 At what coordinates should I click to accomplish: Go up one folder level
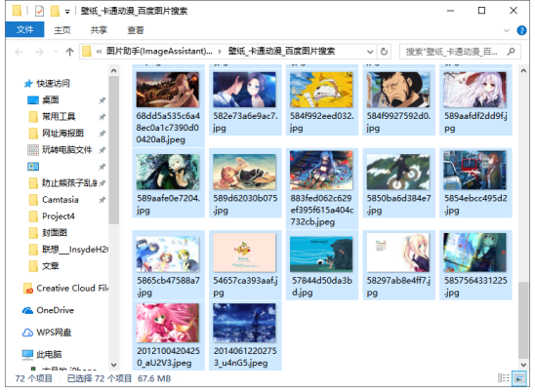[x=70, y=52]
